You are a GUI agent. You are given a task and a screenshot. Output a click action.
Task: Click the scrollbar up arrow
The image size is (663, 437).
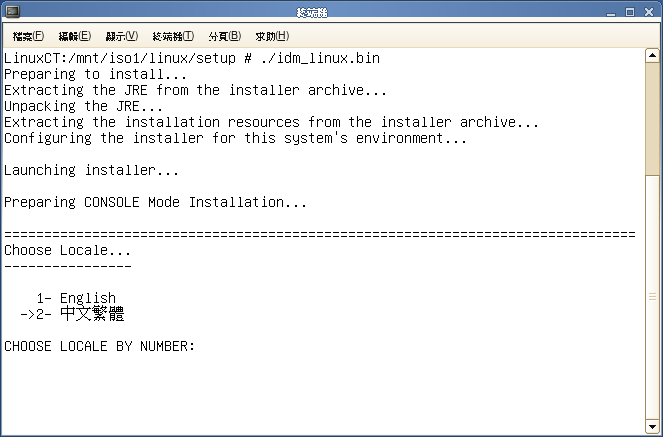pyautogui.click(x=653, y=56)
